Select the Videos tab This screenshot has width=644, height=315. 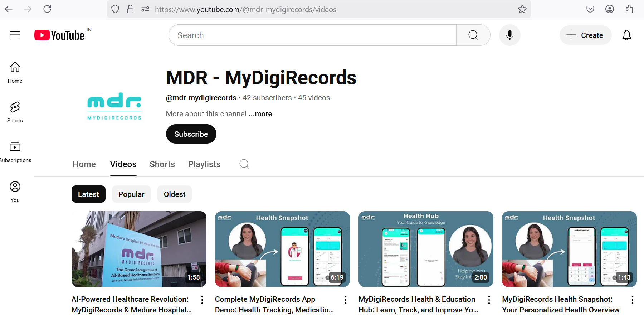123,164
